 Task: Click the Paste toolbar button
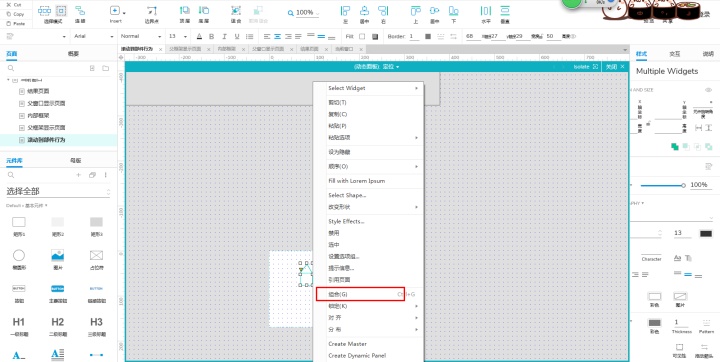pyautogui.click(x=16, y=23)
